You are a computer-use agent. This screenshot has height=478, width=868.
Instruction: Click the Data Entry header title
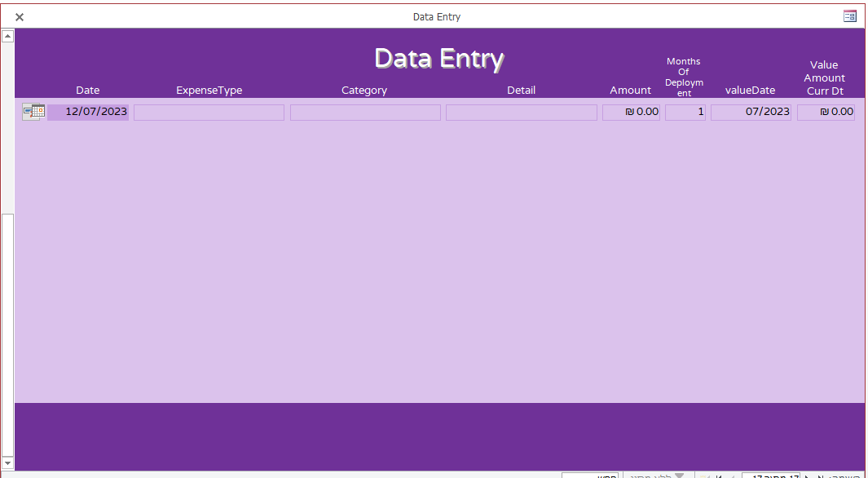tap(439, 59)
